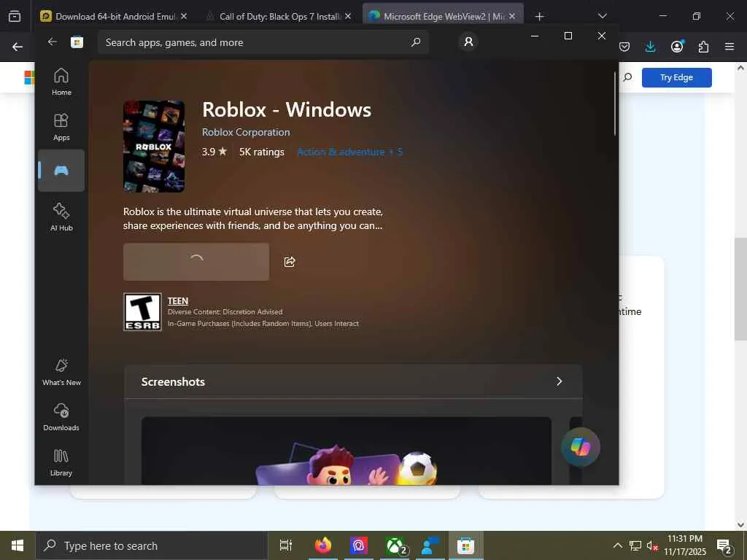Click browser back arrow

(x=18, y=47)
